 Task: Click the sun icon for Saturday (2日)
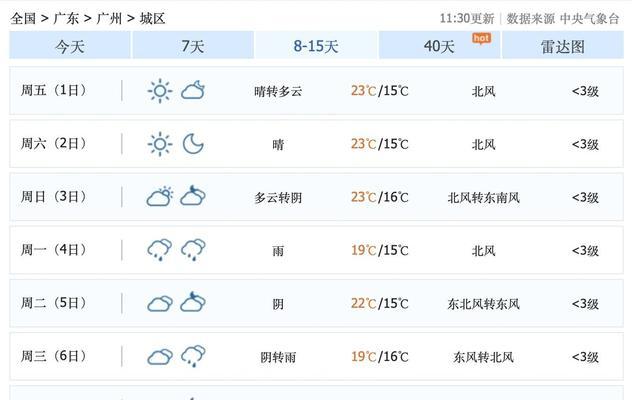click(160, 144)
